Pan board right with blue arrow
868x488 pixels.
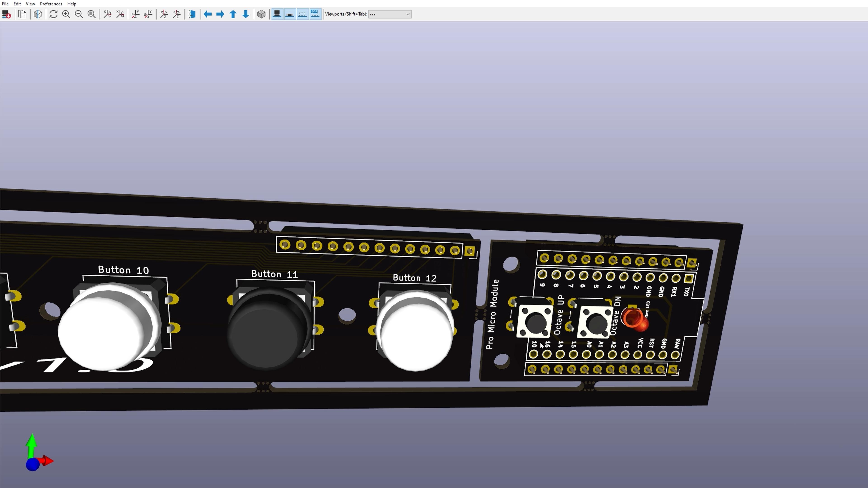[220, 14]
